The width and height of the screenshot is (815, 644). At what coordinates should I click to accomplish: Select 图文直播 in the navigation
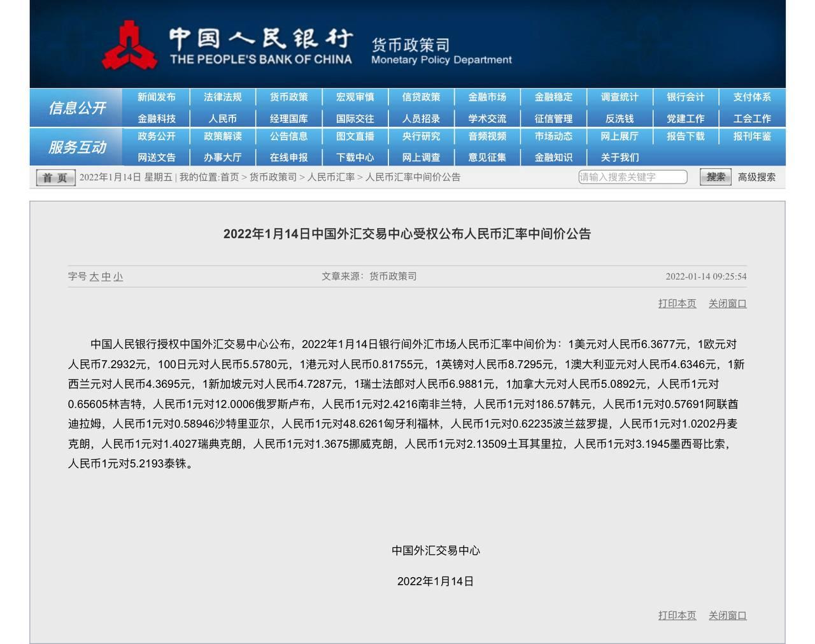(355, 136)
